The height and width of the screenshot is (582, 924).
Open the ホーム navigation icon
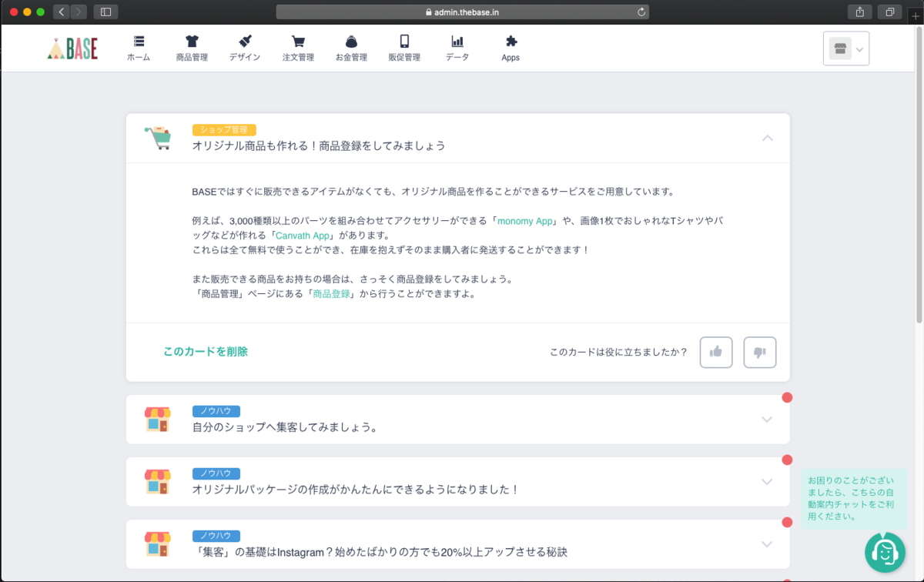138,48
